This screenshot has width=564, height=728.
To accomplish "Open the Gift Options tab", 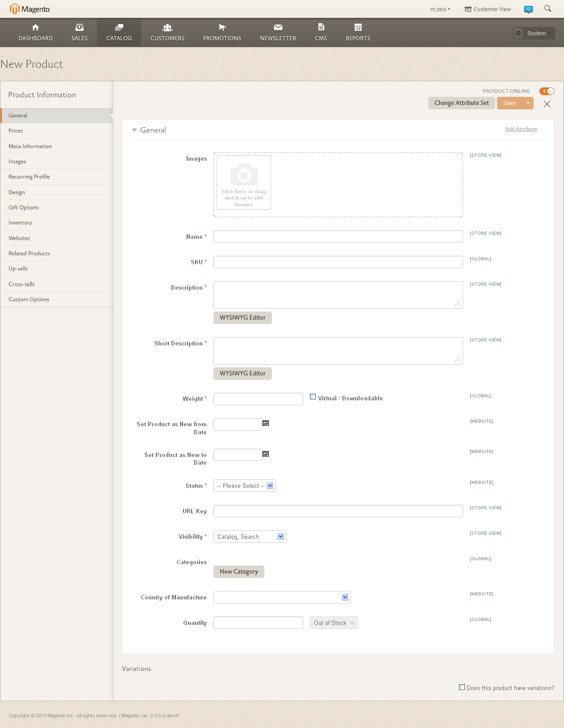I will [56, 208].
